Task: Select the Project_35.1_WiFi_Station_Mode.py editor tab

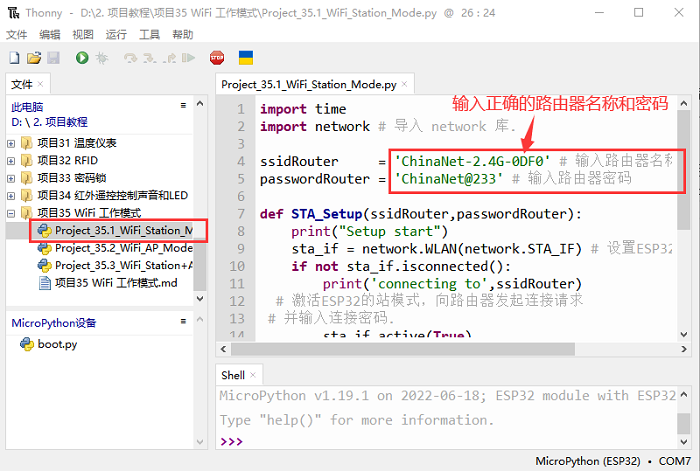Action: pyautogui.click(x=308, y=85)
